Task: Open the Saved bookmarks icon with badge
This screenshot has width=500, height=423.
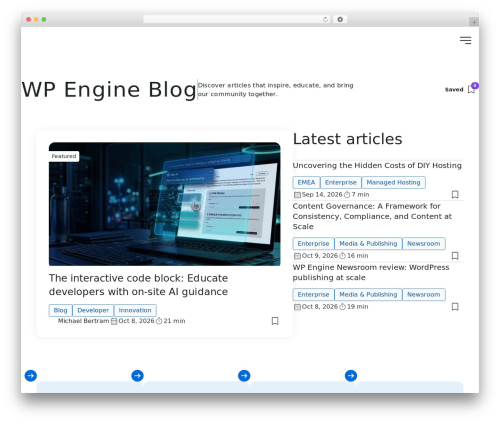Action: pyautogui.click(x=472, y=88)
